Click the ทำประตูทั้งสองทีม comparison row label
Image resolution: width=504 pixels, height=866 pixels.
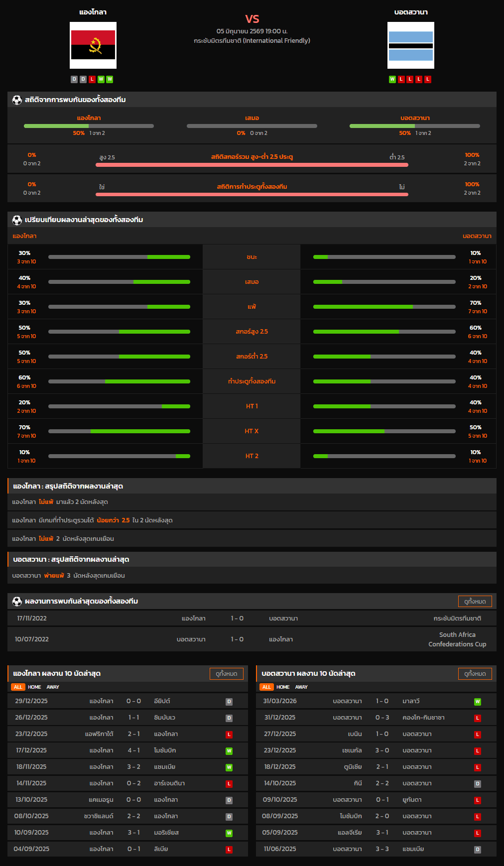252,381
